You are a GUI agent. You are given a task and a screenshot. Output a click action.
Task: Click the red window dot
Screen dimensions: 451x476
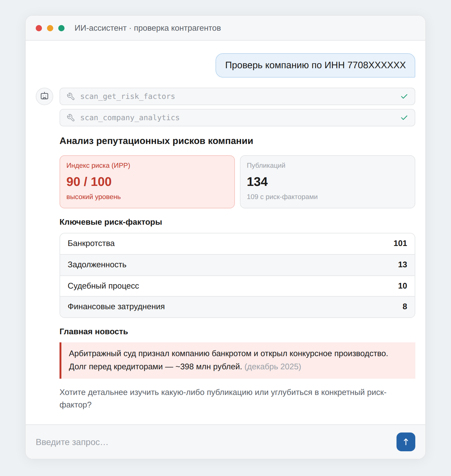click(39, 28)
